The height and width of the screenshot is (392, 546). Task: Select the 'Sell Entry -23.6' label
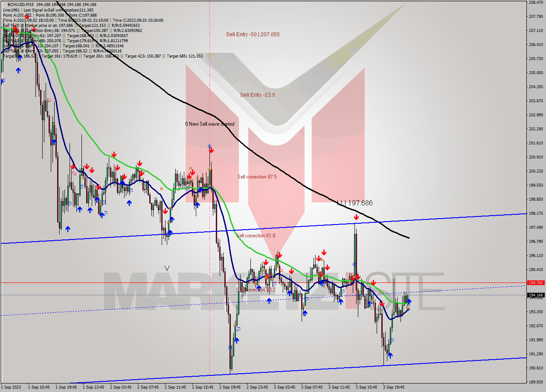(x=257, y=95)
